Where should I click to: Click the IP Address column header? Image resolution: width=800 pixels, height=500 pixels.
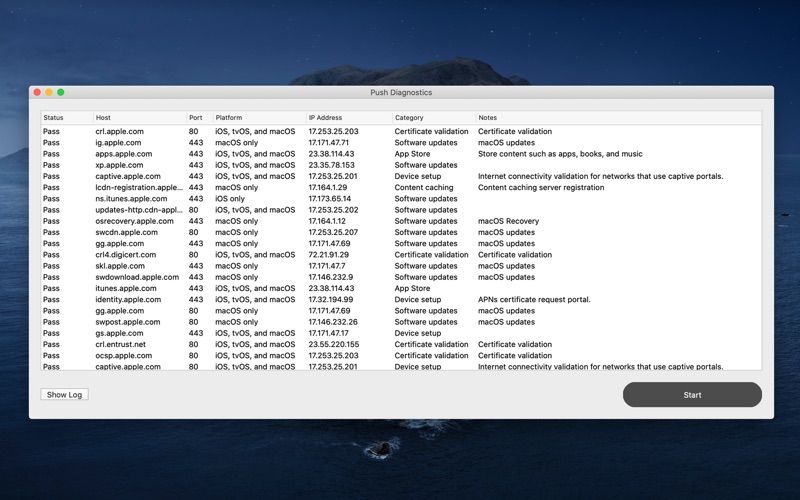(x=349, y=117)
